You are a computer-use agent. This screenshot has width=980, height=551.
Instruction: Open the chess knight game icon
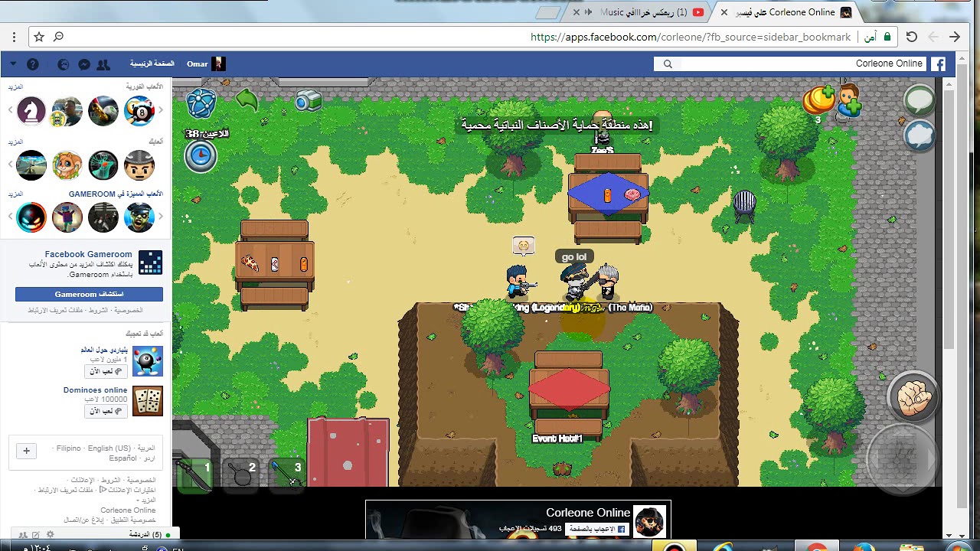(x=31, y=111)
